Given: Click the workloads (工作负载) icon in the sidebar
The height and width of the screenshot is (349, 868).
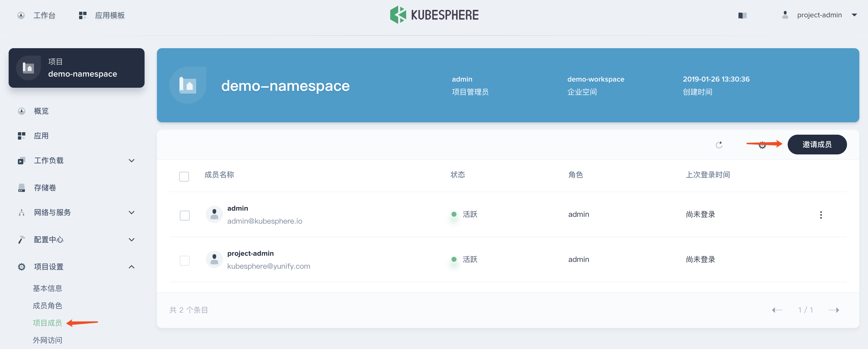Looking at the screenshot, I should 22,161.
